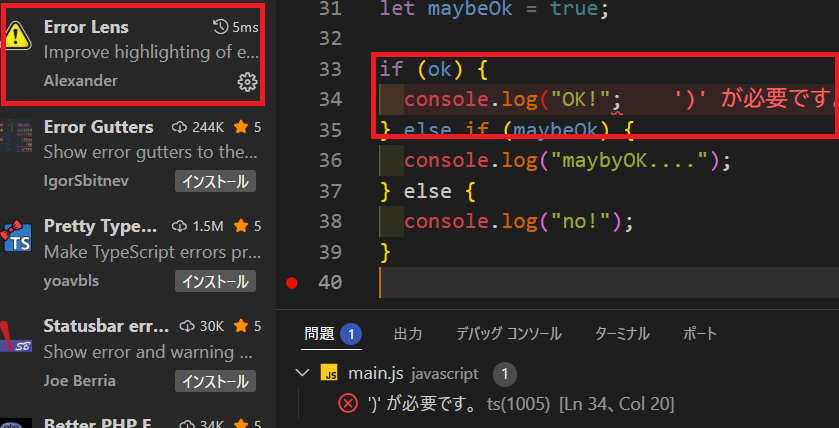The height and width of the screenshot is (428, 839).
Task: Click the 問題 tab count badge
Action: pyautogui.click(x=351, y=335)
